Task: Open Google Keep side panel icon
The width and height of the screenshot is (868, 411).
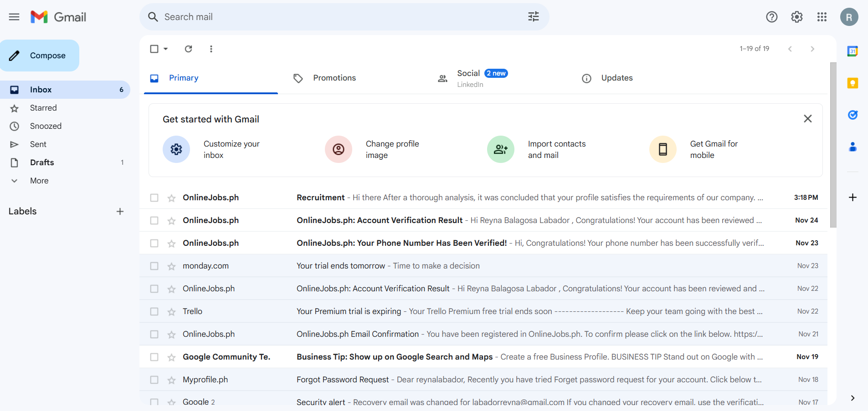Action: 853,83
